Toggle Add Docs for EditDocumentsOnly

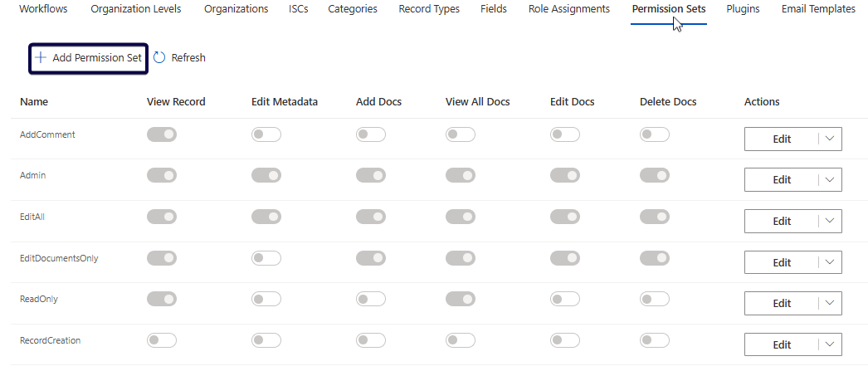click(x=371, y=258)
